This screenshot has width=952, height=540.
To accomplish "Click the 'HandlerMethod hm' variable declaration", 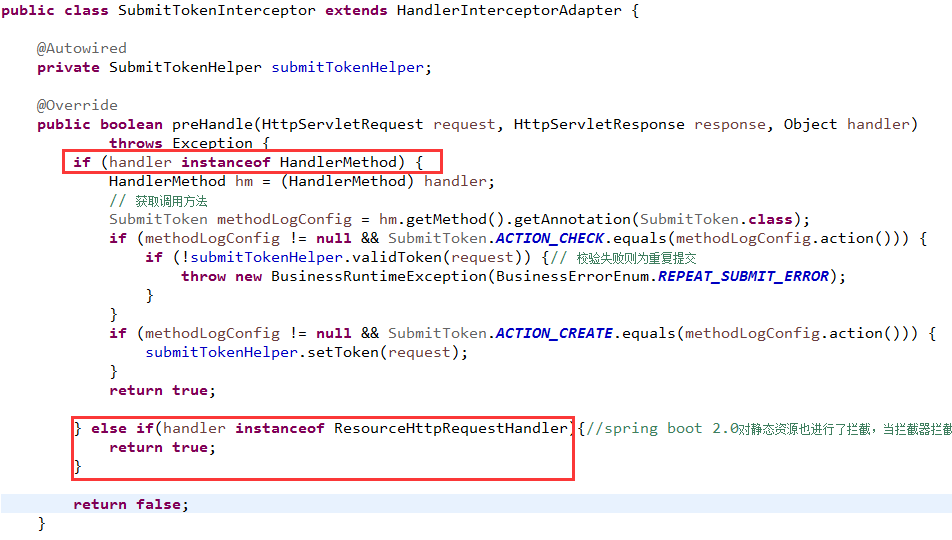I will (x=181, y=181).
